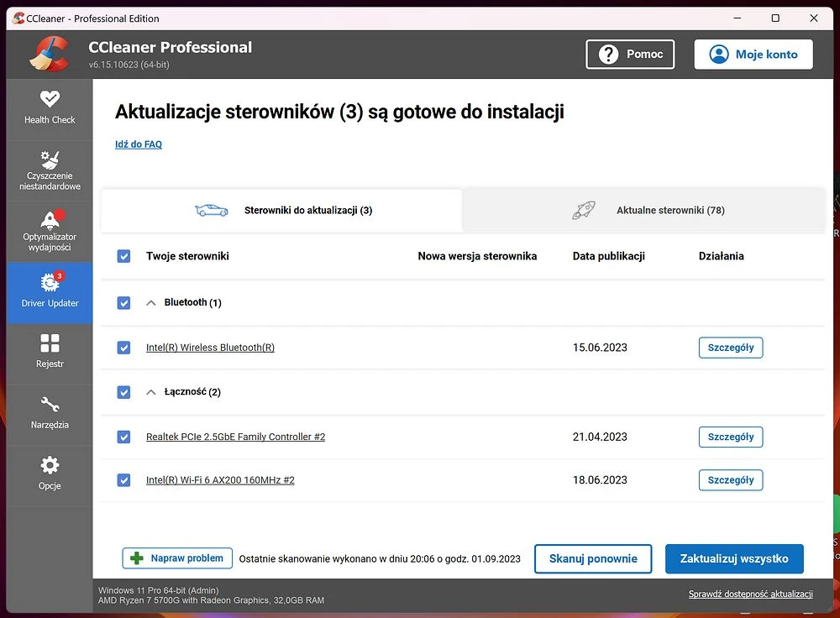Open the Health Check heart icon
The width and height of the screenshot is (840, 618).
[x=50, y=98]
